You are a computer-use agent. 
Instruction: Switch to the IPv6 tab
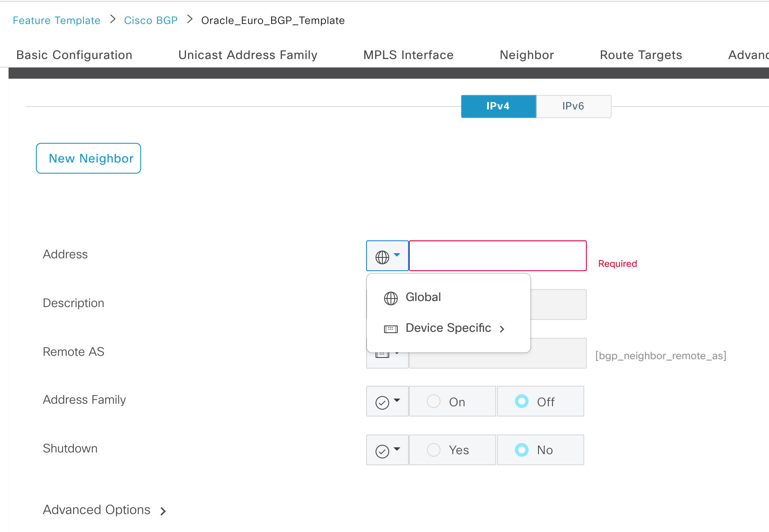(573, 106)
